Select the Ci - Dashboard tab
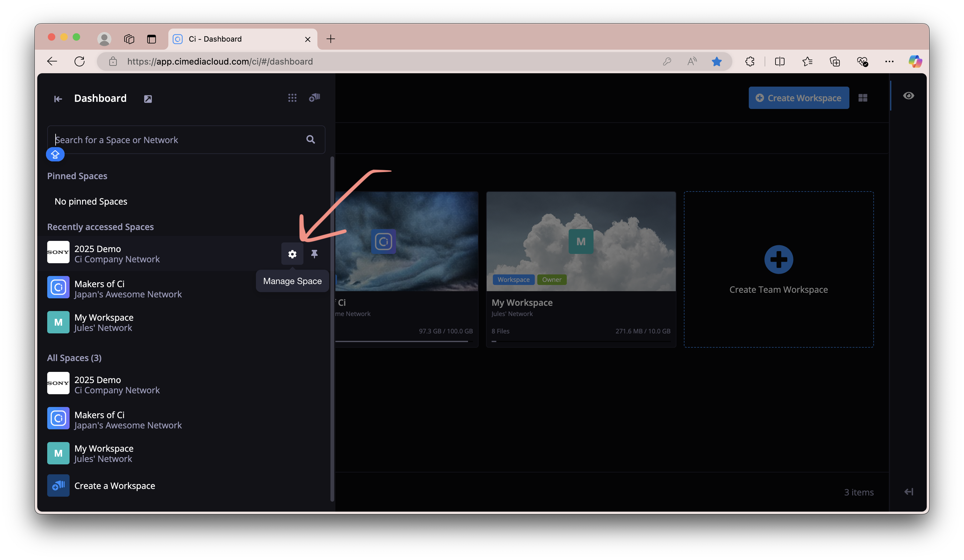964x560 pixels. point(243,38)
